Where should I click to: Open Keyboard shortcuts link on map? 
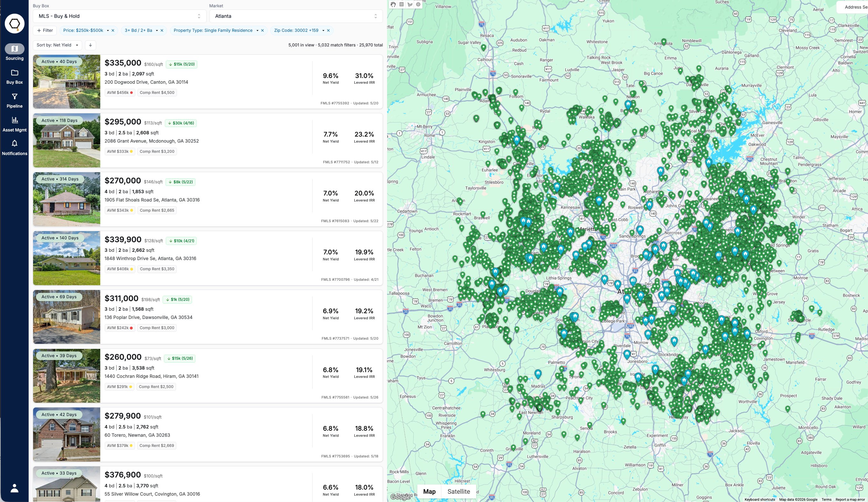[x=759, y=499]
